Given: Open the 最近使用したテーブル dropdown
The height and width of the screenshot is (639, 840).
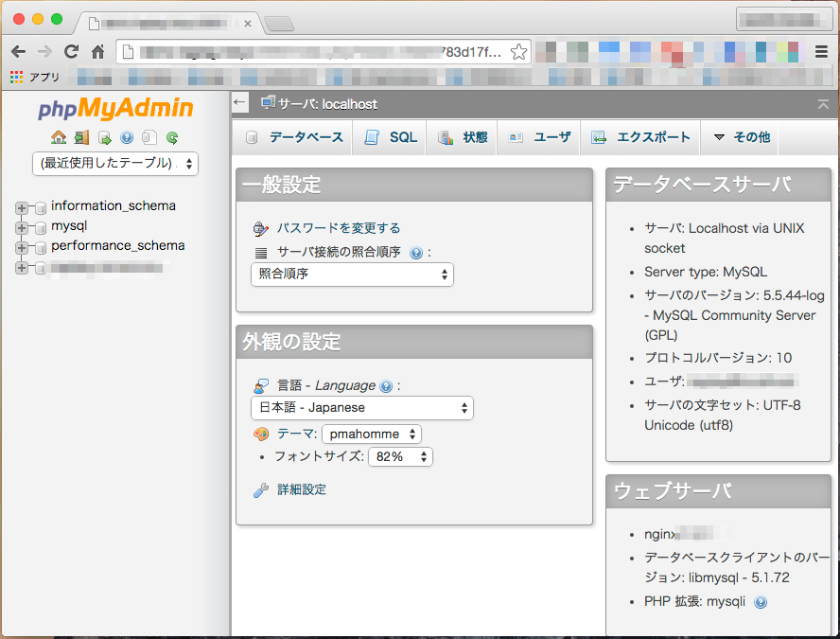Looking at the screenshot, I should coord(115,164).
